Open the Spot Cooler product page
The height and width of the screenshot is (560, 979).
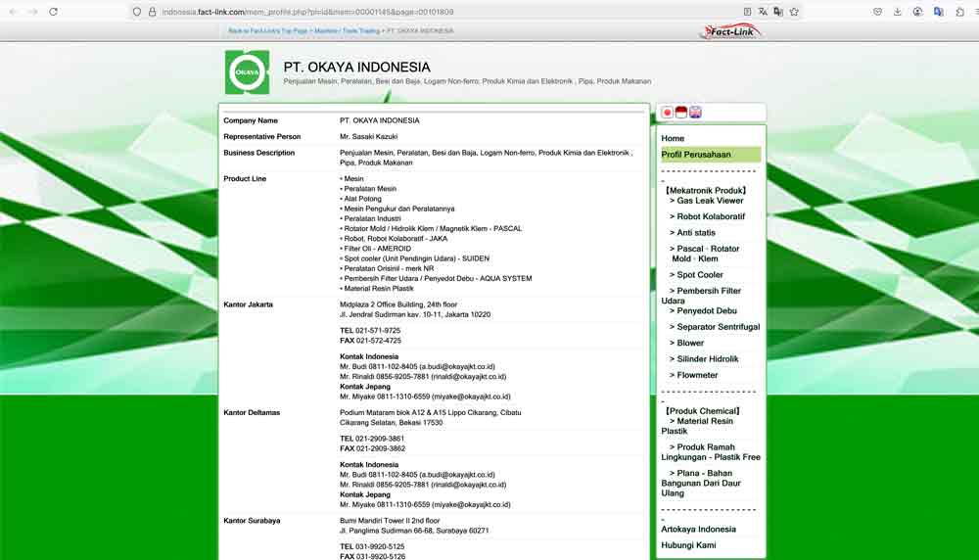coord(700,275)
